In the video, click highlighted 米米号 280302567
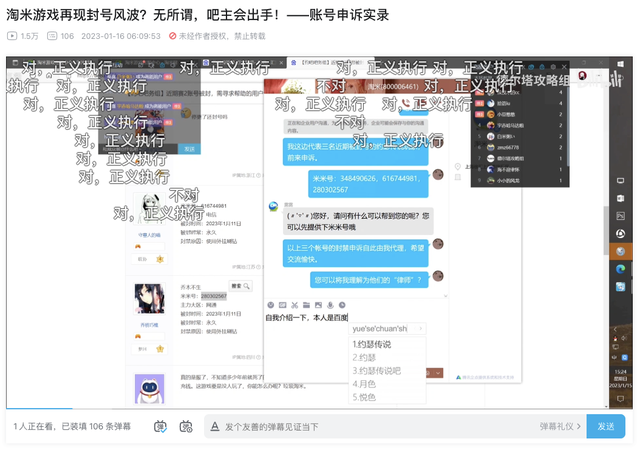This screenshot has width=640, height=450. pos(213,296)
